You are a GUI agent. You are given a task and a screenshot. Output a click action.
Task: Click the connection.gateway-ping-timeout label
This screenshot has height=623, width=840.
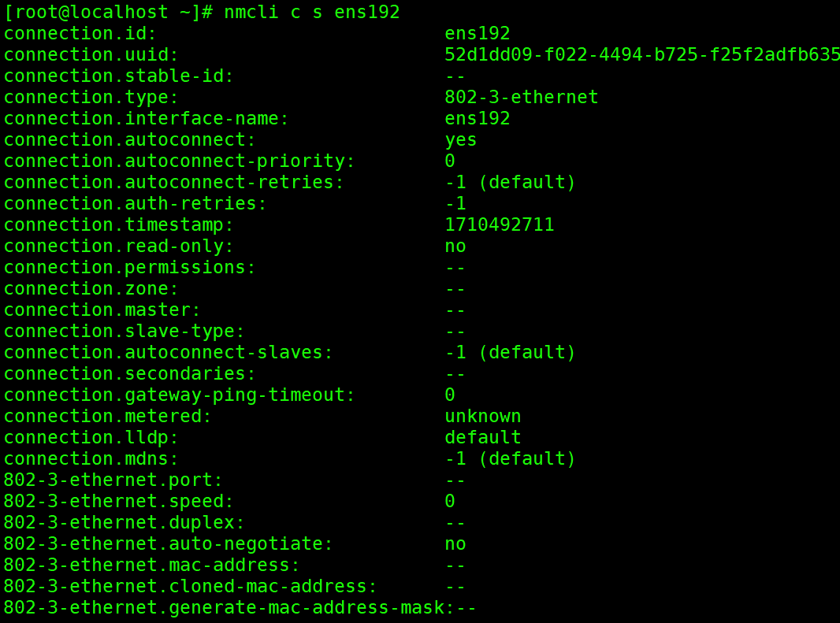(180, 395)
